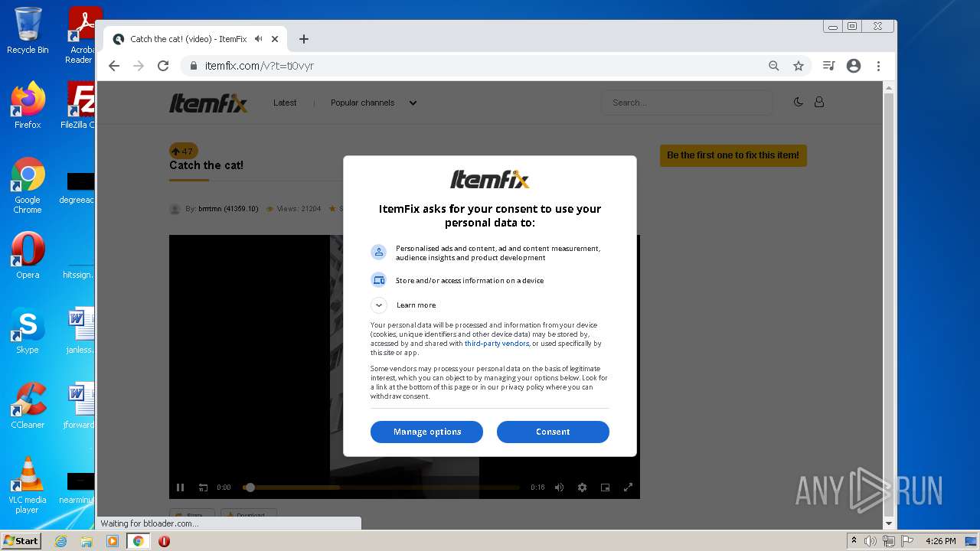Click the personalised ads person icon
Screen dimensions: 980x551
[378, 252]
